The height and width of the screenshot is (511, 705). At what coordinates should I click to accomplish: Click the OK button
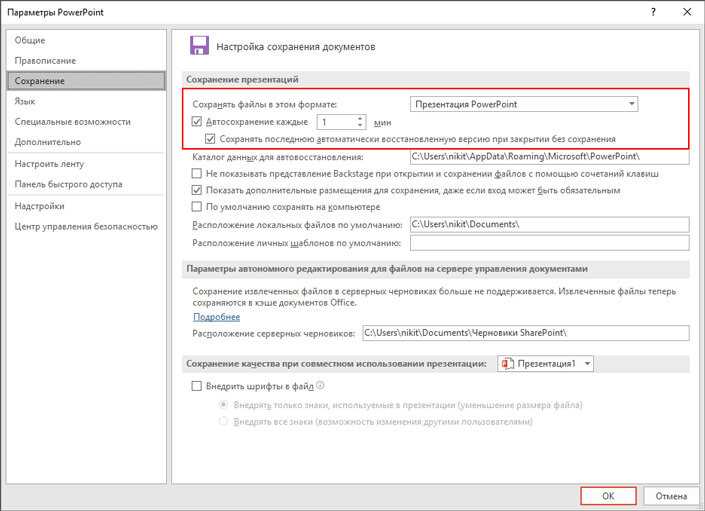click(608, 496)
